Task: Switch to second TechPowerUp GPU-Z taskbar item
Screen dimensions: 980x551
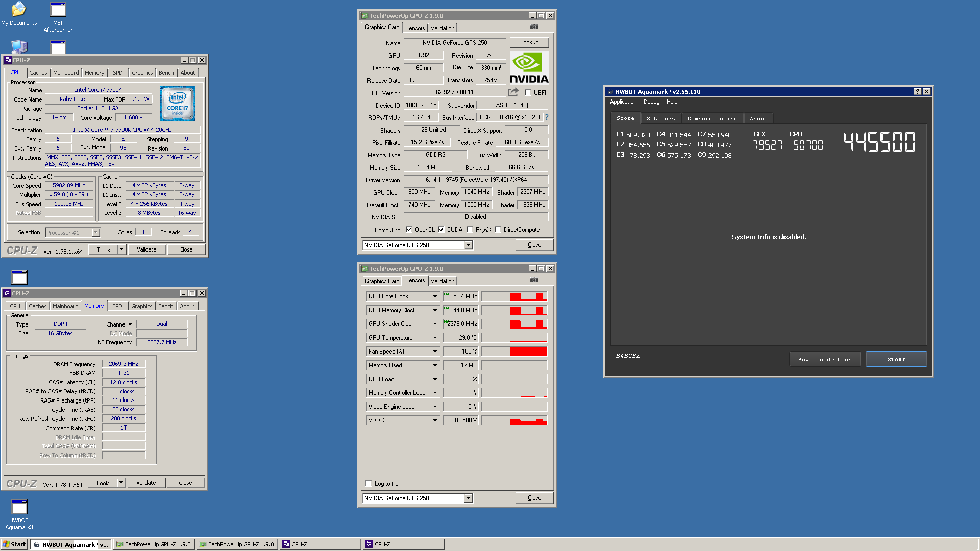Action: [237, 544]
